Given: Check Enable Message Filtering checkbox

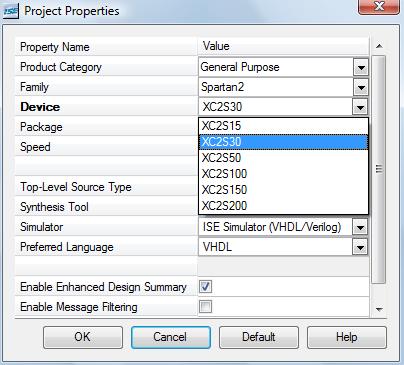Looking at the screenshot, I should click(205, 307).
